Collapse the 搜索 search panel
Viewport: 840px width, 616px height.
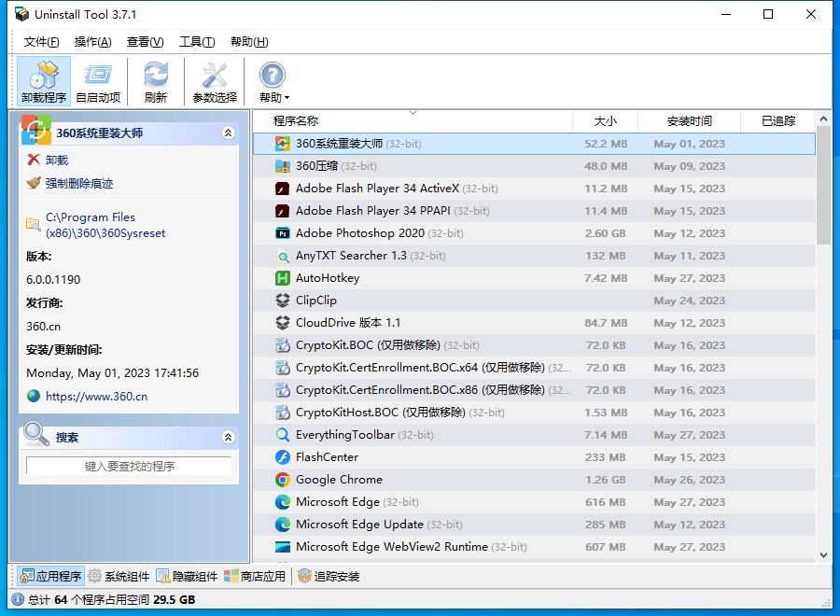(229, 437)
